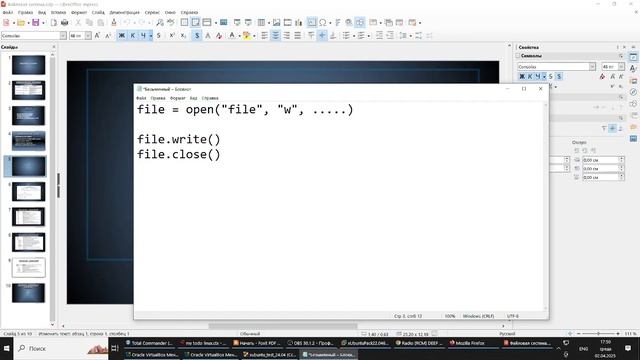Image resolution: width=640 pixels, height=360 pixels.
Task: Click the Align Right icon
Action: click(x=287, y=36)
